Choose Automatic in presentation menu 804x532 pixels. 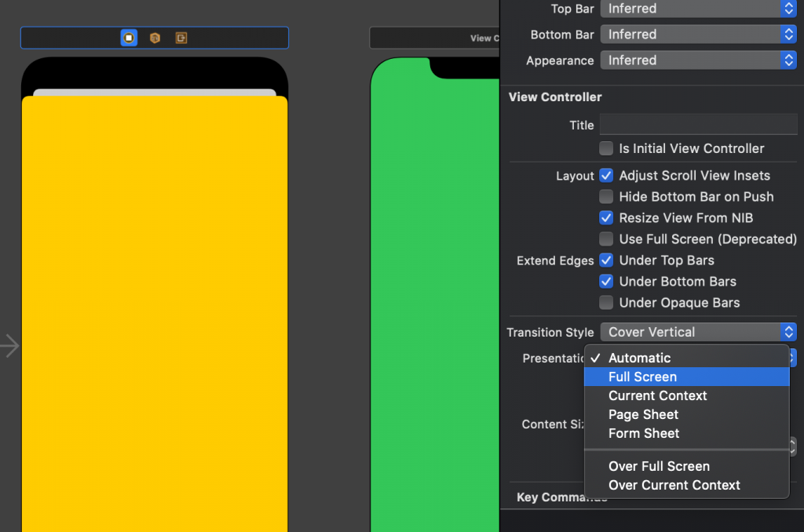[x=686, y=358]
